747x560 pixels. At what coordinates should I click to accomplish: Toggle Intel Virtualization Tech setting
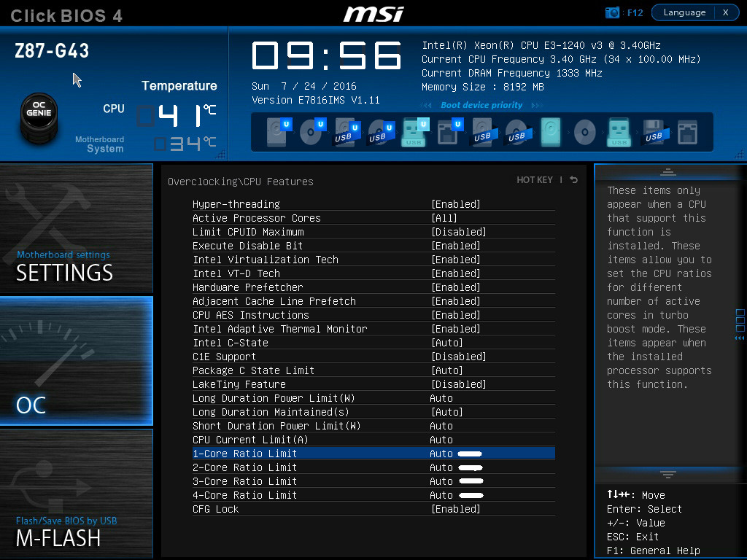coord(373,260)
